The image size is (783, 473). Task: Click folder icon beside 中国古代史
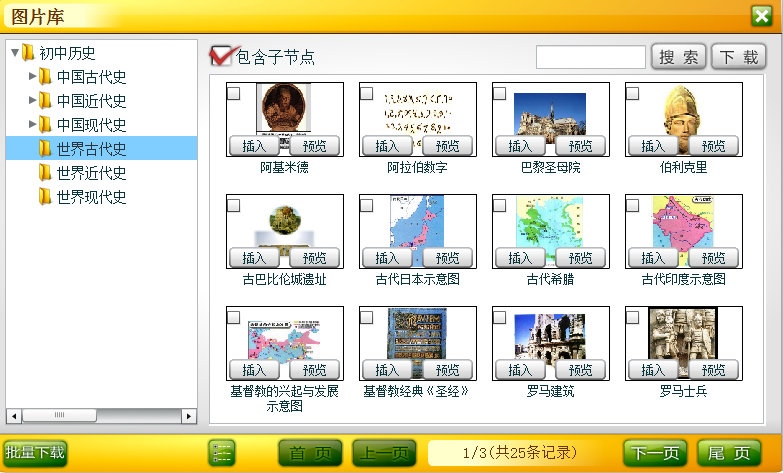click(44, 77)
